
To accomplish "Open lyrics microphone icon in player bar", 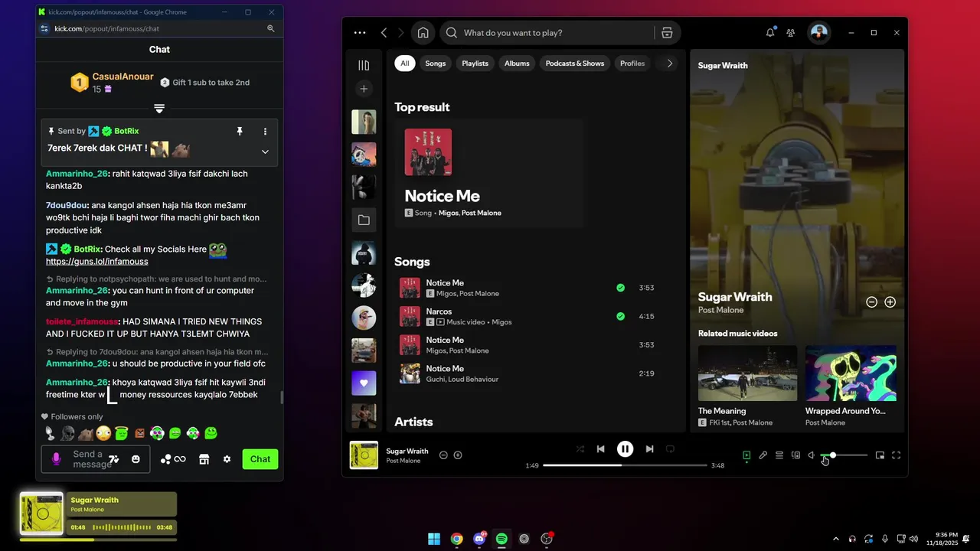I will tap(763, 455).
